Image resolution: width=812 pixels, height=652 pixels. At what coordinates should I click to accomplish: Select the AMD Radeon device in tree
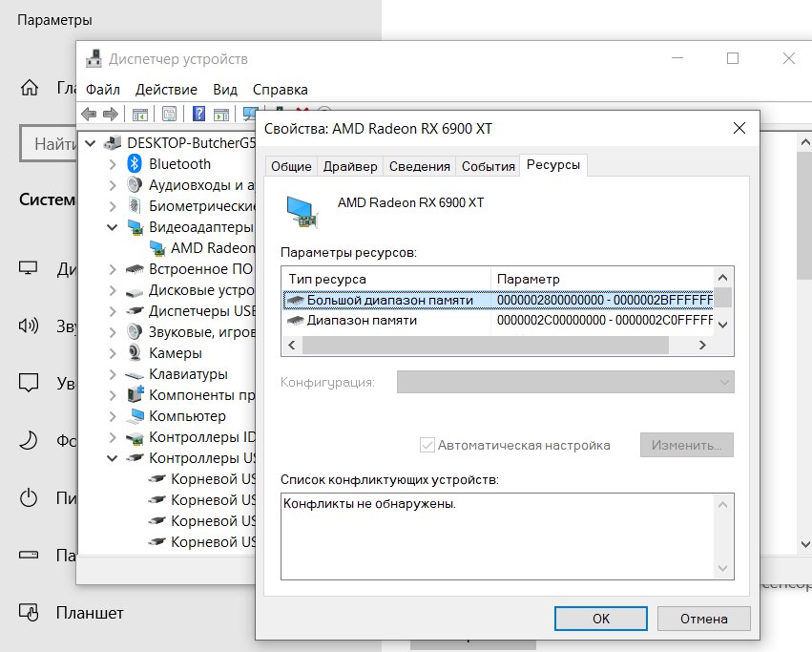pyautogui.click(x=202, y=248)
